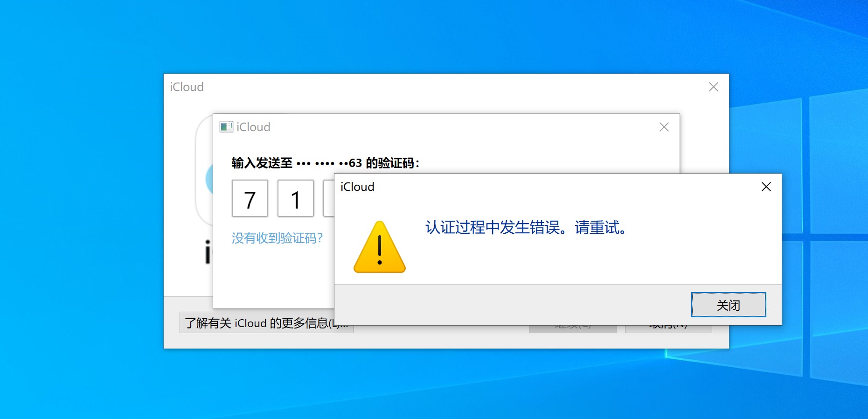Close the main iCloud window behind the dialogs

(713, 87)
